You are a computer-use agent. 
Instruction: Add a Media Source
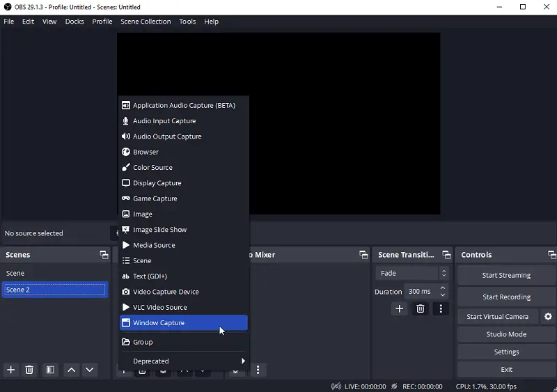(184, 245)
